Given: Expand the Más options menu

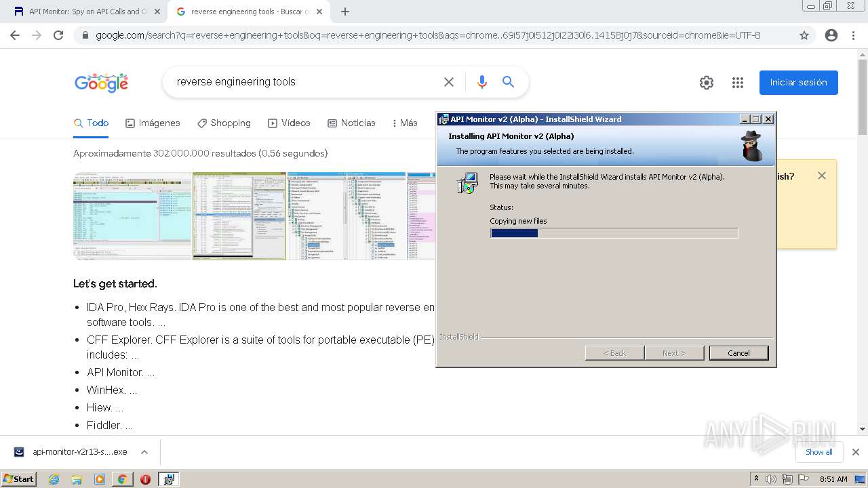Looking at the screenshot, I should [405, 123].
